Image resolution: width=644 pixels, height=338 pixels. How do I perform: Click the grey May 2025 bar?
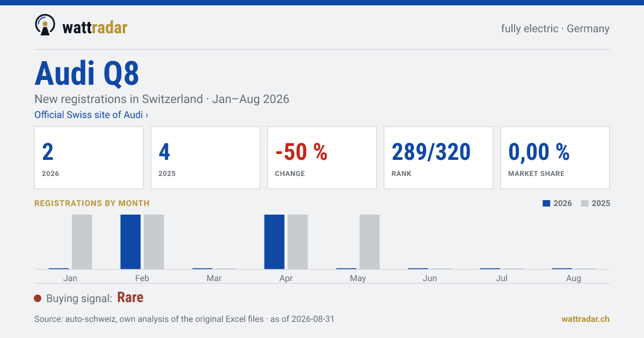click(x=370, y=242)
